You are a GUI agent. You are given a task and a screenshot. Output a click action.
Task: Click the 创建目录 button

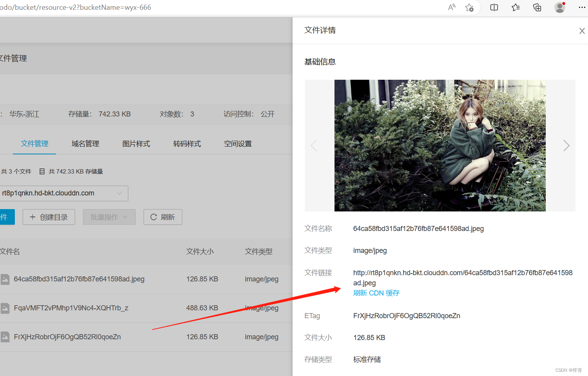pos(49,217)
